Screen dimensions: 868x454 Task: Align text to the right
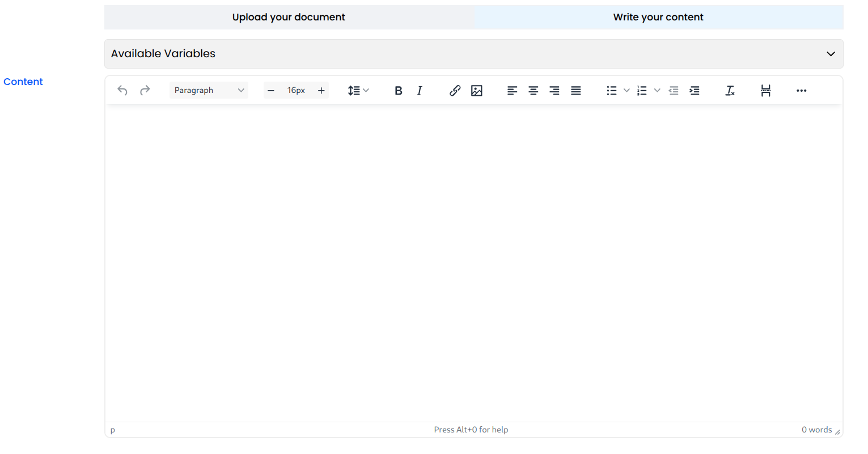(x=554, y=90)
